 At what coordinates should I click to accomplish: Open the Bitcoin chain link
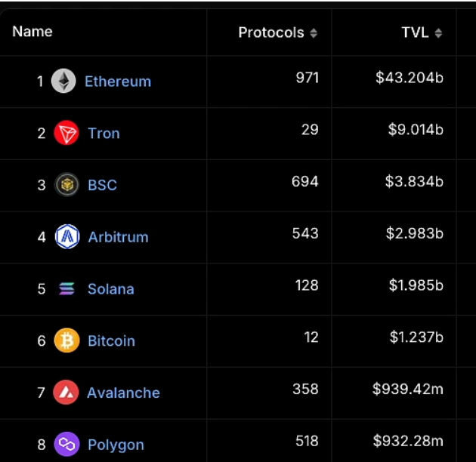[x=111, y=340]
